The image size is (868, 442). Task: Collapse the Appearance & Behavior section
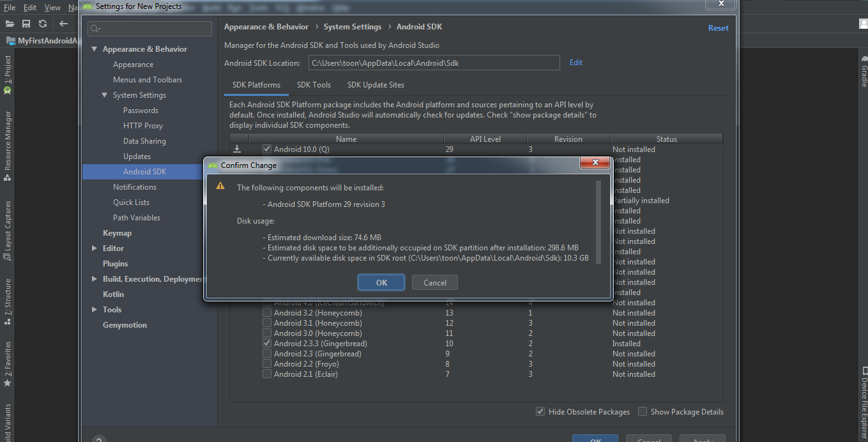(94, 49)
